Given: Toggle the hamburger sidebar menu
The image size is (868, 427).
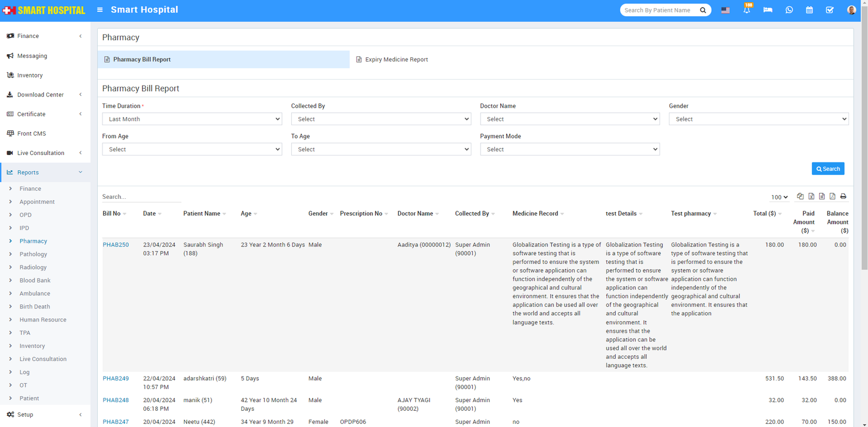Looking at the screenshot, I should pos(100,10).
